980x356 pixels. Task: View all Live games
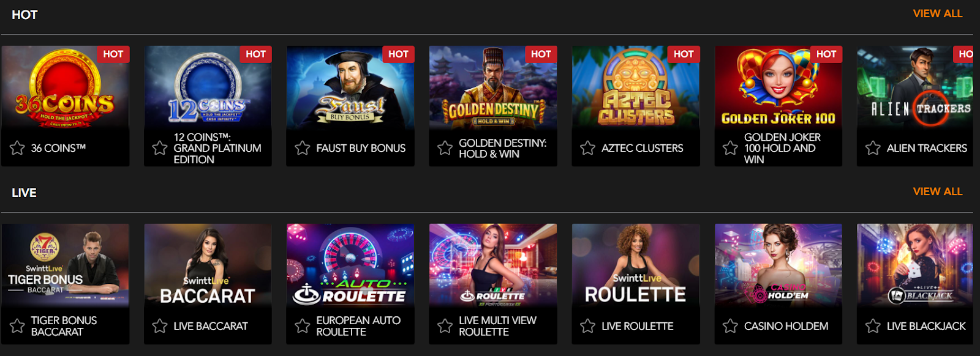(x=937, y=191)
